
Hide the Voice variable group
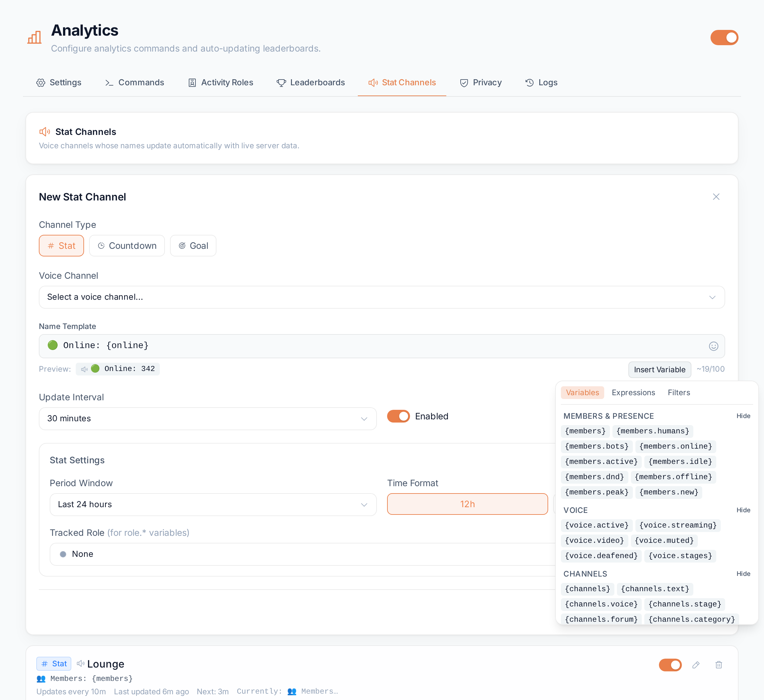743,510
